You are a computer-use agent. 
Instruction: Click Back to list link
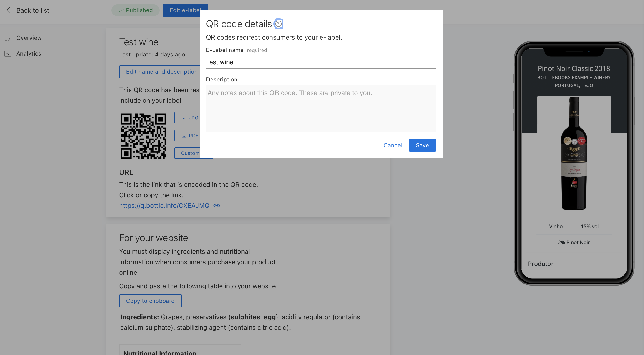click(32, 10)
